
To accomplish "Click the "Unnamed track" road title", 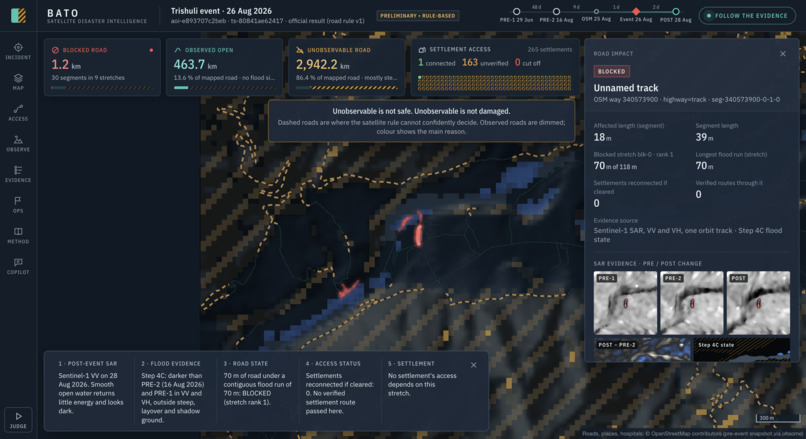I will click(626, 88).
